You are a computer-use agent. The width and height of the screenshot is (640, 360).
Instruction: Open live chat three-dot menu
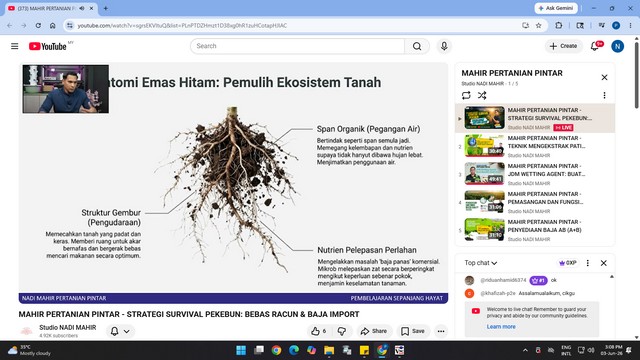point(588,263)
